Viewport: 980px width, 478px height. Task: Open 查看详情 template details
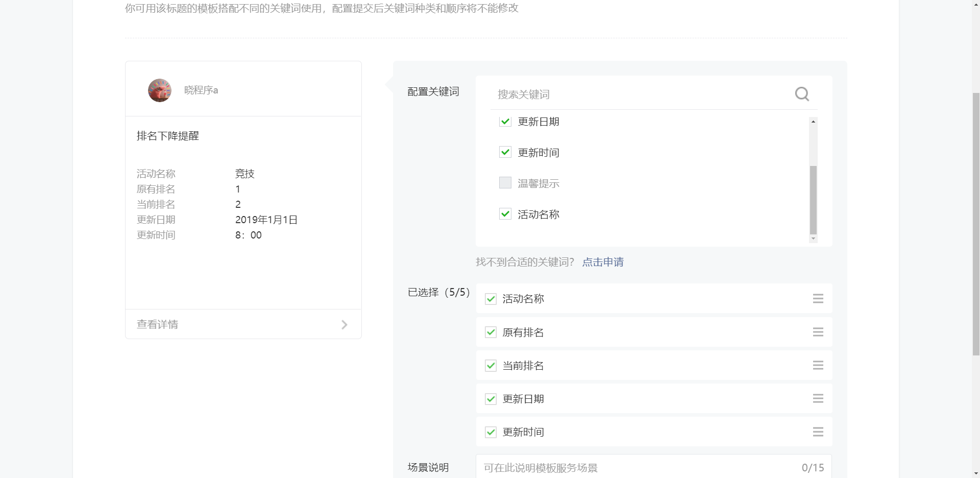pos(243,324)
